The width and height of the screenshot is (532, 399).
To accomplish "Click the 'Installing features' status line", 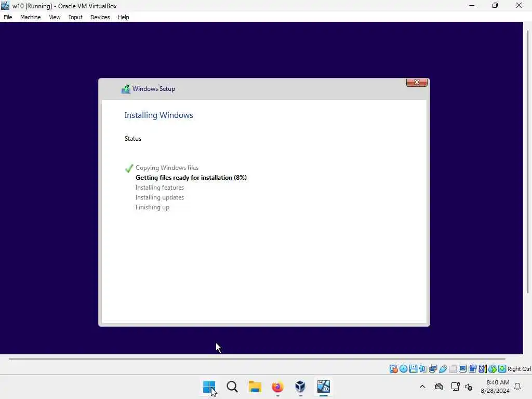I will 159,187.
